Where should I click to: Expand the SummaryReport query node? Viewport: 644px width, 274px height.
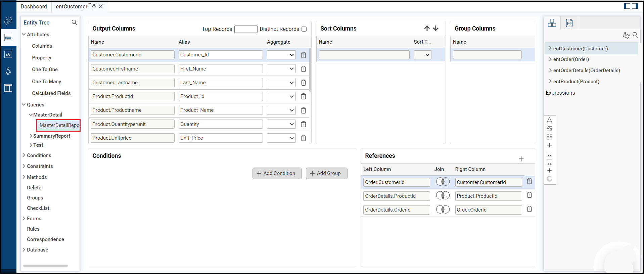pos(31,136)
